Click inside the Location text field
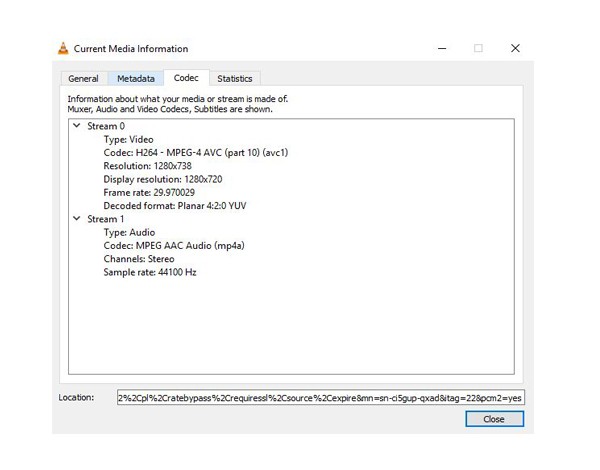This screenshot has height=470, width=600. (x=320, y=397)
